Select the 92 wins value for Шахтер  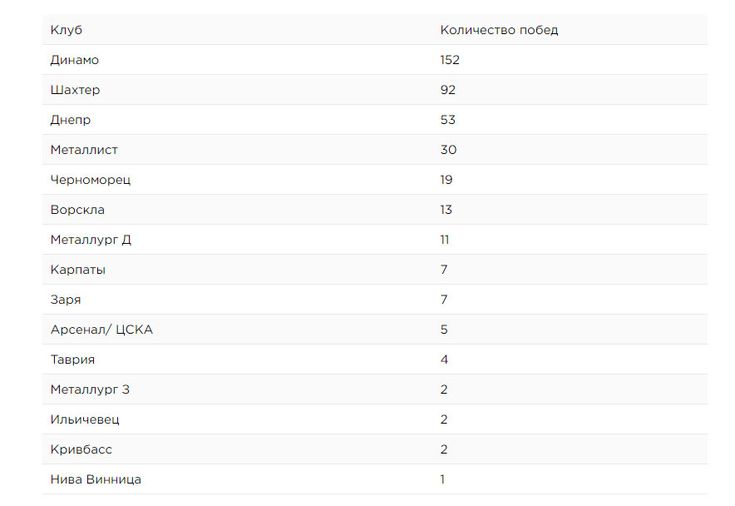[448, 90]
